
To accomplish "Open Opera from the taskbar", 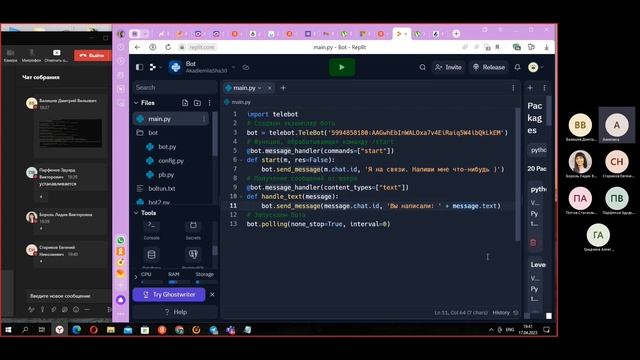I will click(x=93, y=330).
